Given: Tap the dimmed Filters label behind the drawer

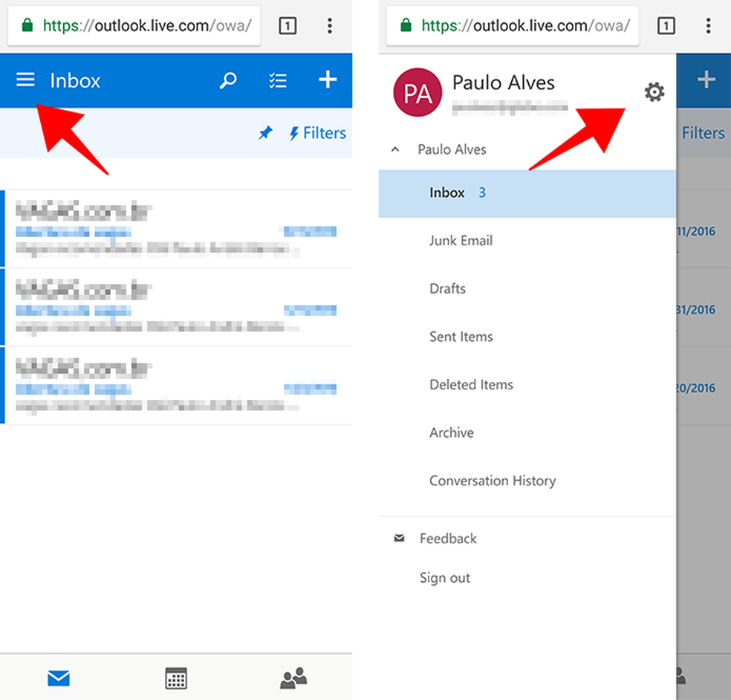Looking at the screenshot, I should [x=703, y=133].
